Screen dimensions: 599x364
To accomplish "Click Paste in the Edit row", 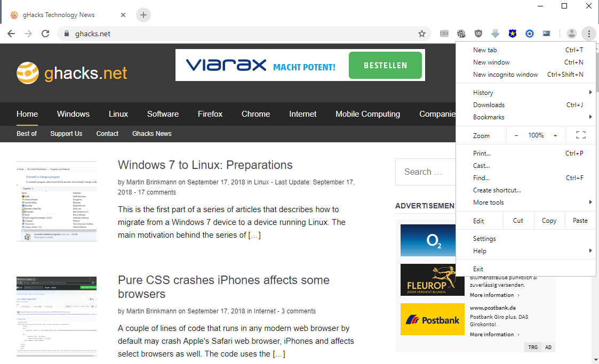I will point(580,221).
